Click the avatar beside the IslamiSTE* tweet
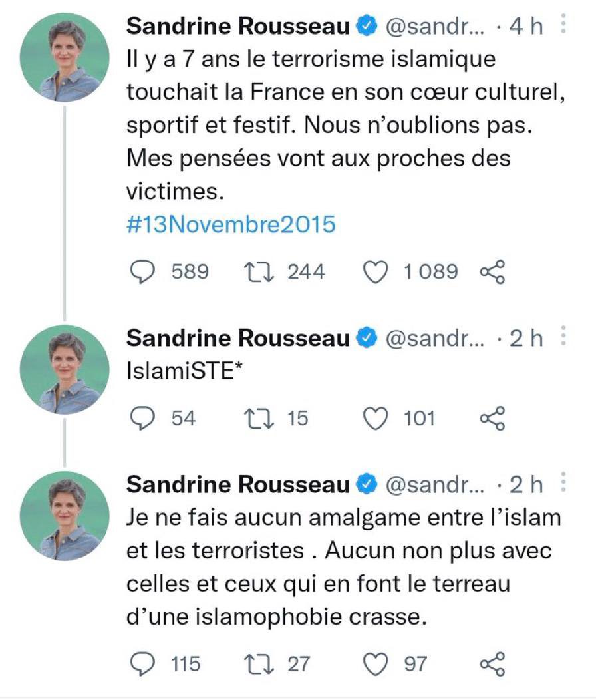The width and height of the screenshot is (596, 700). [x=65, y=370]
